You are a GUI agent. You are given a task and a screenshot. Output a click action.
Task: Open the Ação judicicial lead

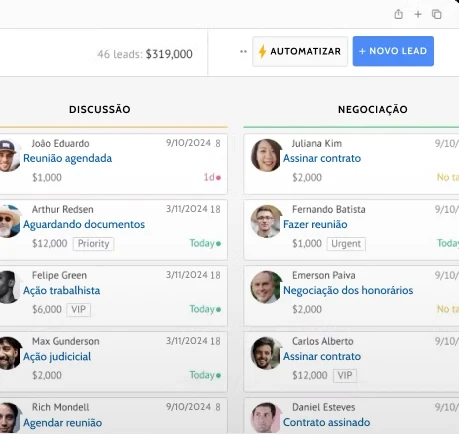[x=57, y=356]
